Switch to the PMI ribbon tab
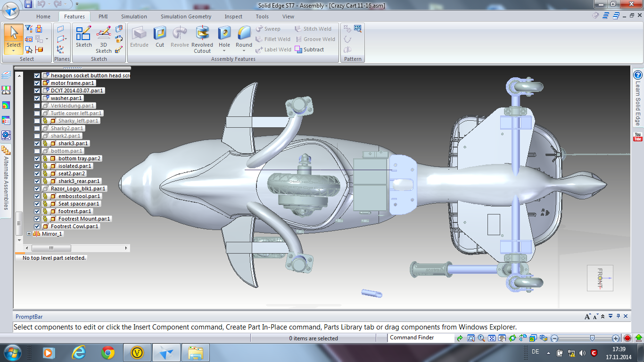The width and height of the screenshot is (644, 362). pyautogui.click(x=103, y=16)
